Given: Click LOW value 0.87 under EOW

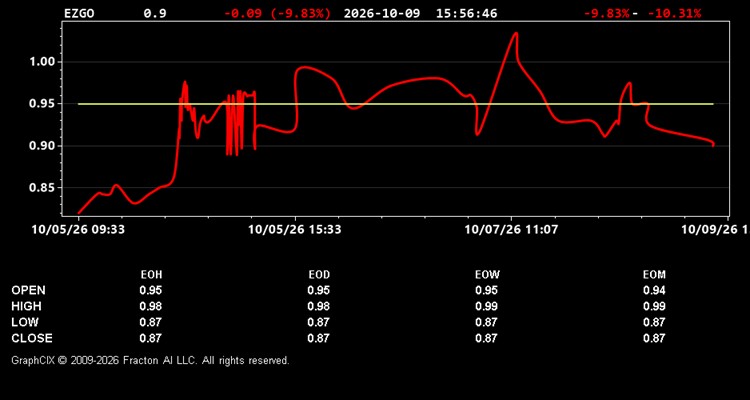Looking at the screenshot, I should pos(486,322).
